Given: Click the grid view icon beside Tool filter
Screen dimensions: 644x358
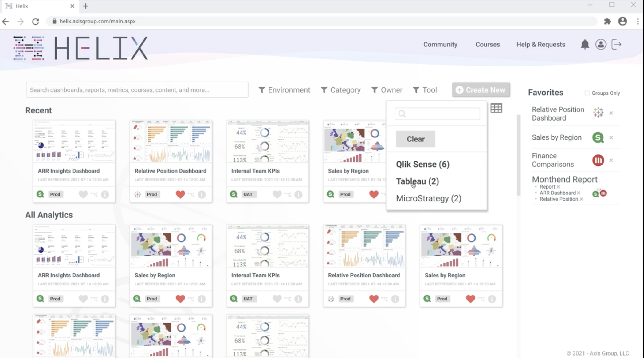Looking at the screenshot, I should pos(497,108).
